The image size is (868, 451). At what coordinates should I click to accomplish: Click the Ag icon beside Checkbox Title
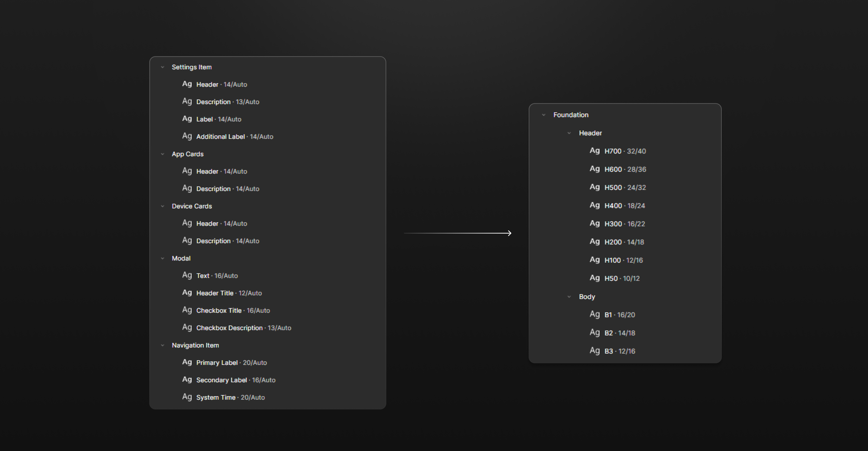pos(187,310)
